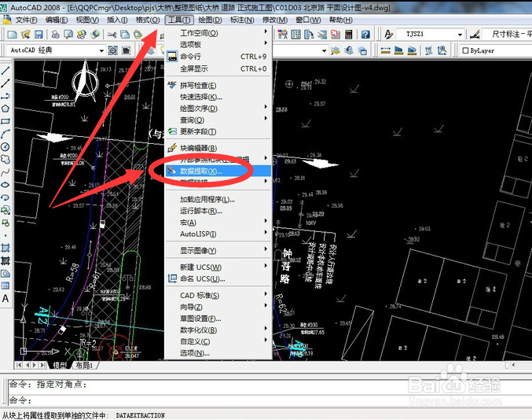Click the blue Help question mark icon
This screenshot has height=420, width=532.
point(365,35)
